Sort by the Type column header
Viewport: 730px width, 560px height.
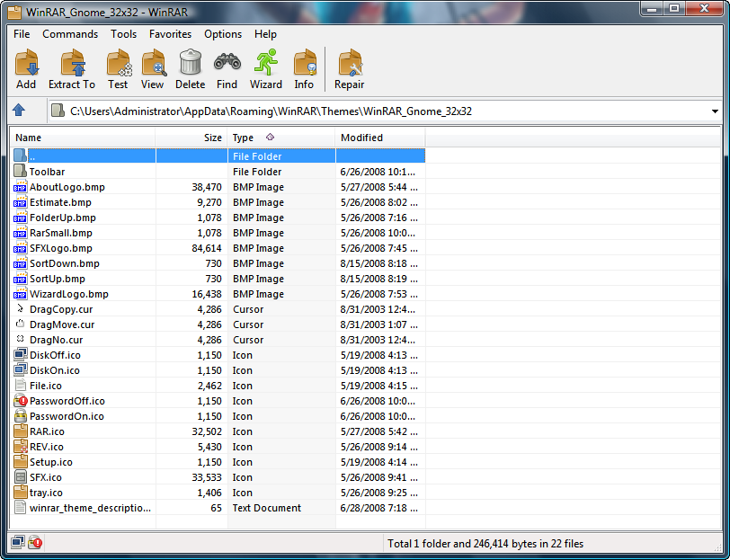pyautogui.click(x=281, y=138)
